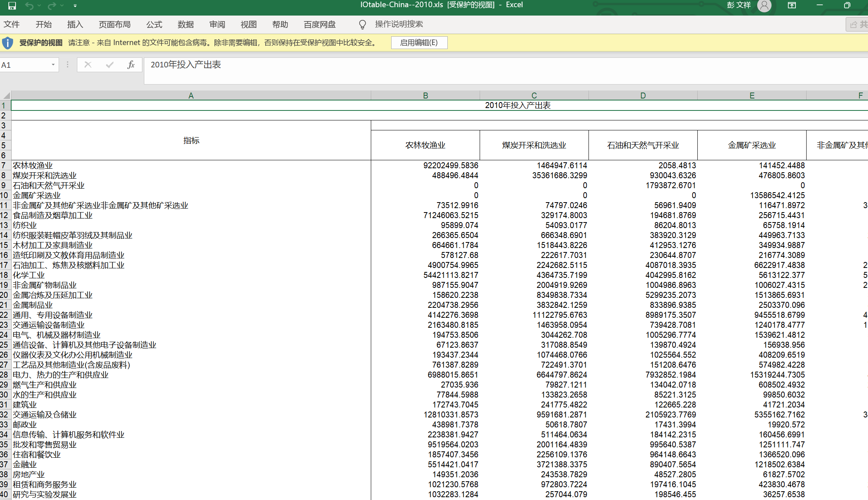Viewport: 868px width, 500px height.
Task: Click the 文件 menu
Action: 12,25
